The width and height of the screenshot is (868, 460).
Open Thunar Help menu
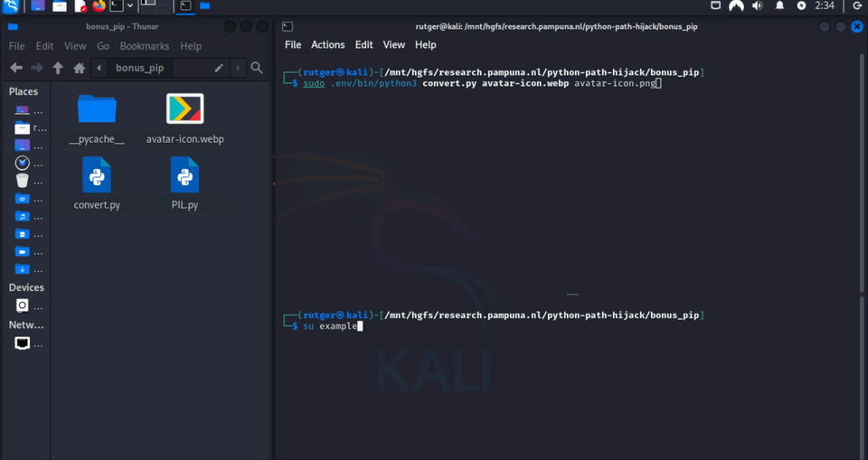(191, 46)
